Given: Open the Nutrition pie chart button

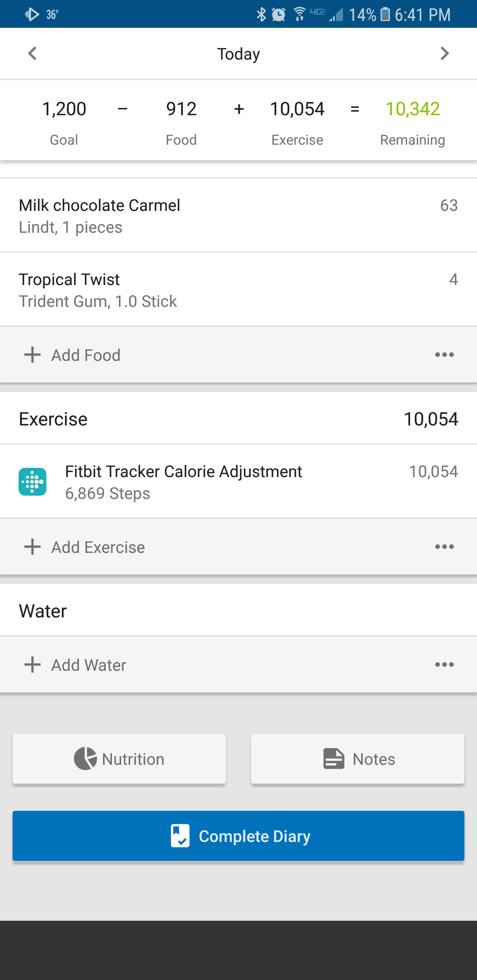Looking at the screenshot, I should pos(119,759).
